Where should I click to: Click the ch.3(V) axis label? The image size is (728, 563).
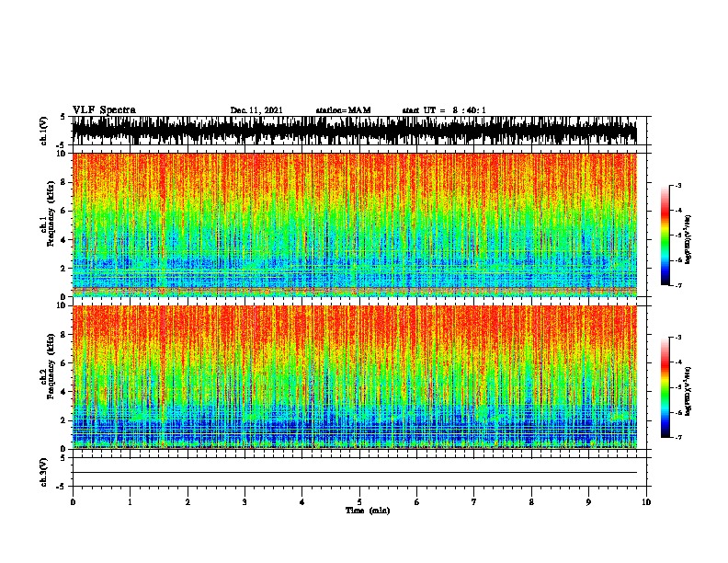pos(44,472)
